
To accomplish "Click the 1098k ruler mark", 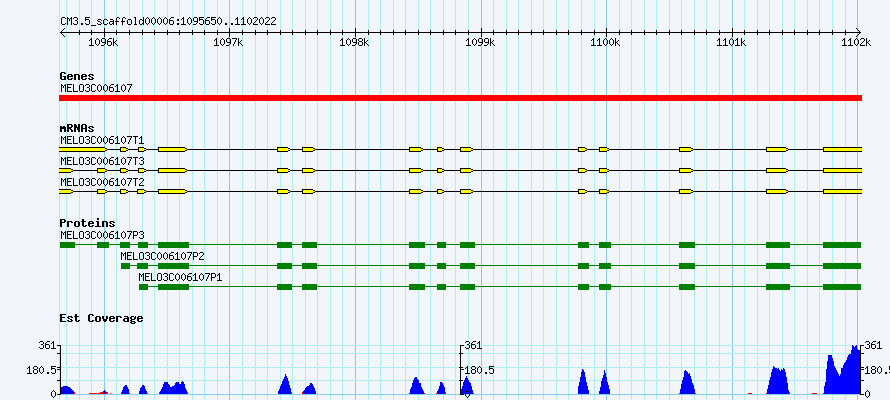I will (356, 43).
